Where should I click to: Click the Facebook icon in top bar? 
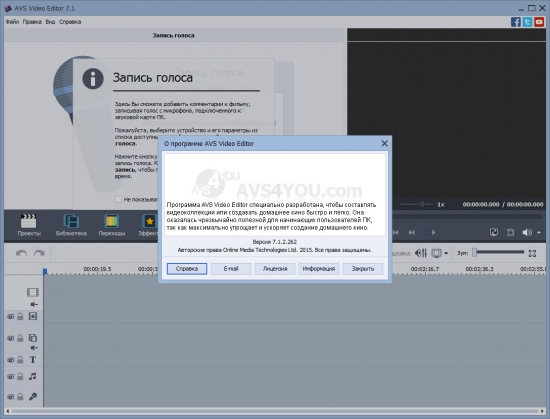tap(516, 22)
